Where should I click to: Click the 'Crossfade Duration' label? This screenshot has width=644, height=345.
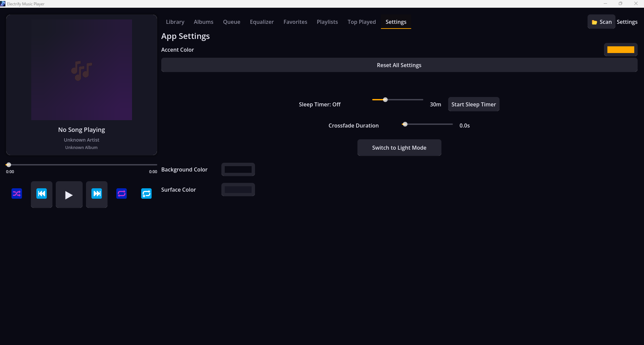click(353, 126)
